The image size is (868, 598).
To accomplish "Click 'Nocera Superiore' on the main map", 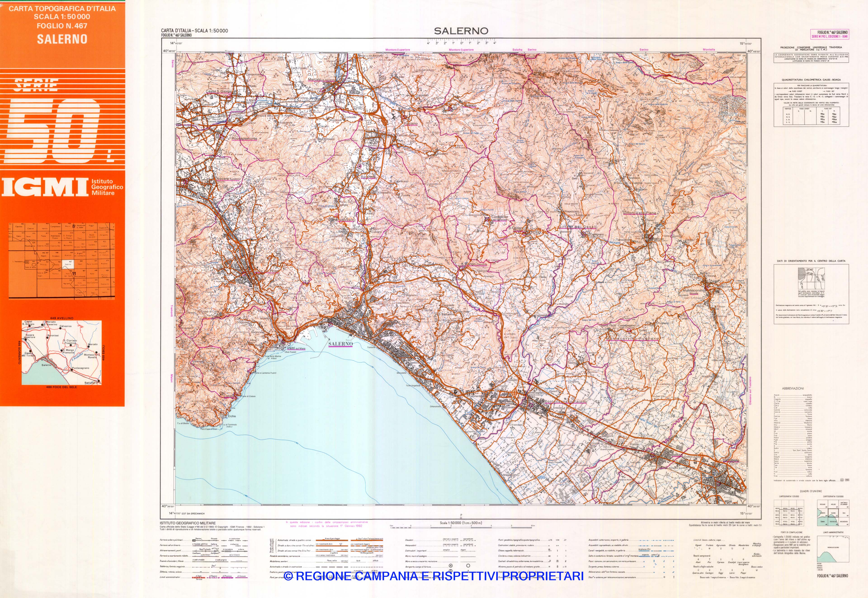I will [x=229, y=179].
